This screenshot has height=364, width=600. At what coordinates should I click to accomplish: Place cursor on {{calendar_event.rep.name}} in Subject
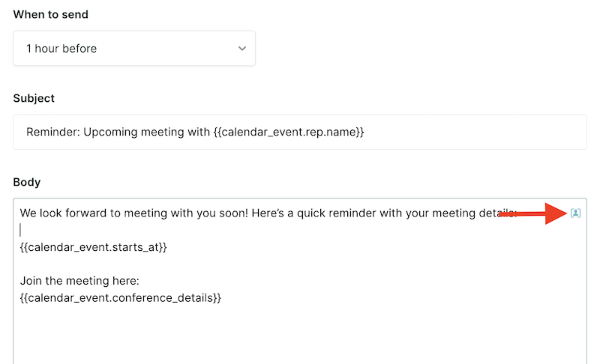(x=289, y=132)
